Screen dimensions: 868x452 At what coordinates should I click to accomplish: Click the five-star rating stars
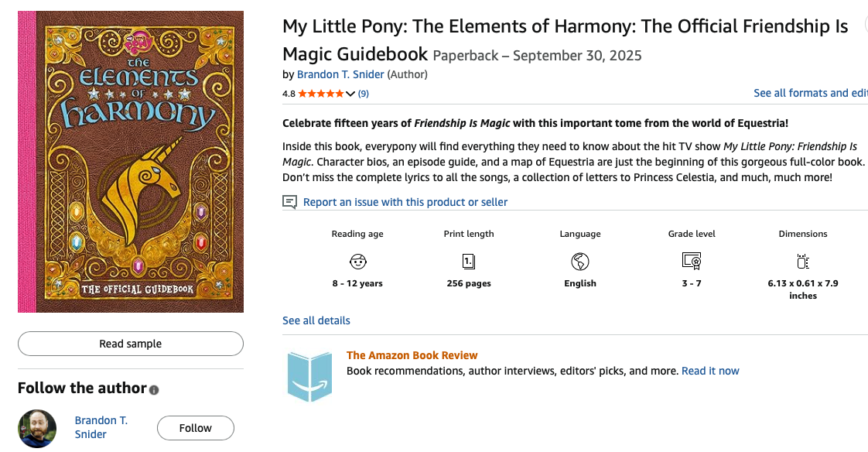(x=321, y=94)
